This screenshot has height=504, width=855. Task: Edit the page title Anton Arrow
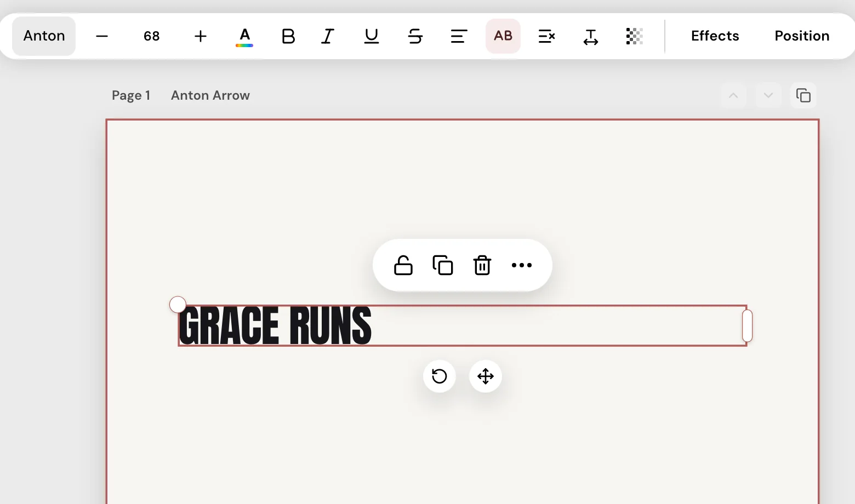210,95
